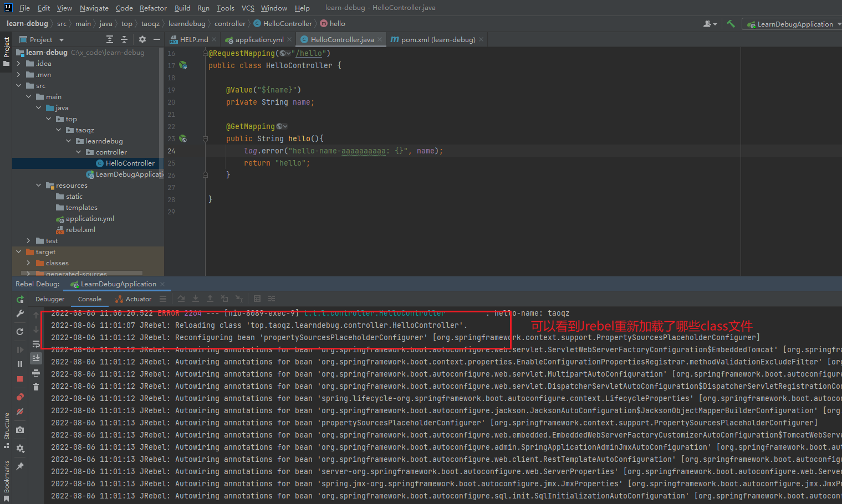
Task: Close the LearnDebugApplication debug session tab
Action: [x=162, y=284]
